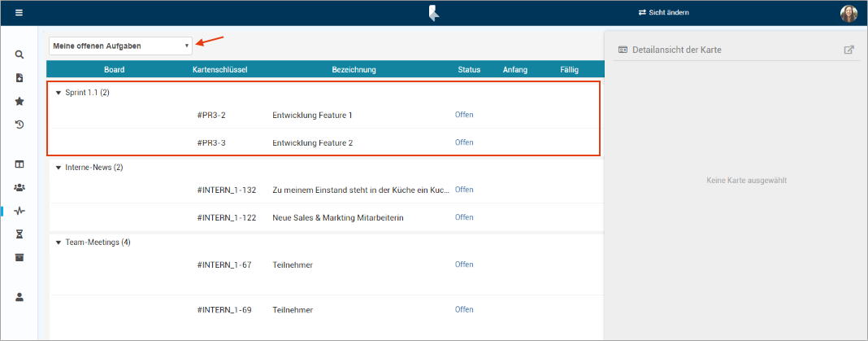
Task: Open the hourglass sidebar icon
Action: [x=20, y=234]
